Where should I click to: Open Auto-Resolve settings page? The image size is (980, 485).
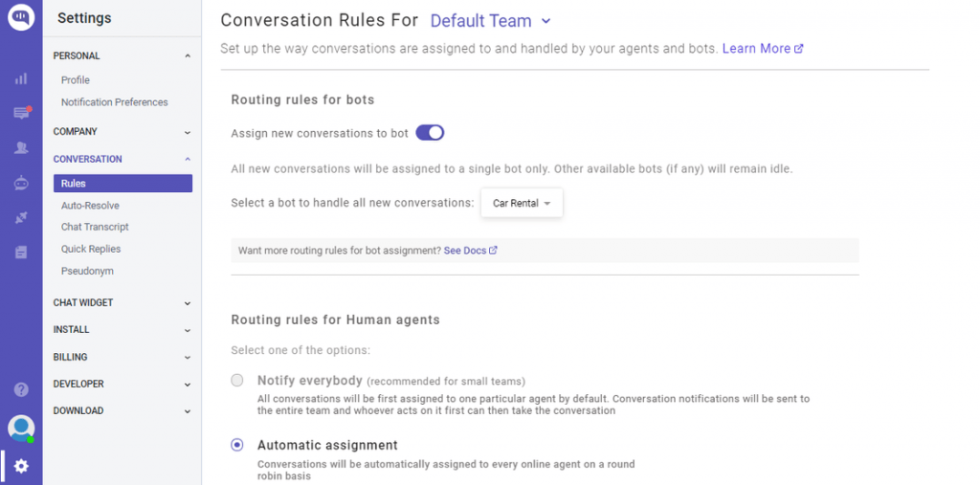[90, 206]
